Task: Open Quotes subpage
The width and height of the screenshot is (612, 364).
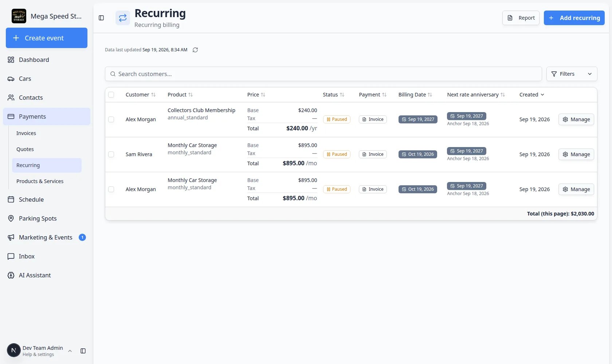Action: [x=47, y=149]
